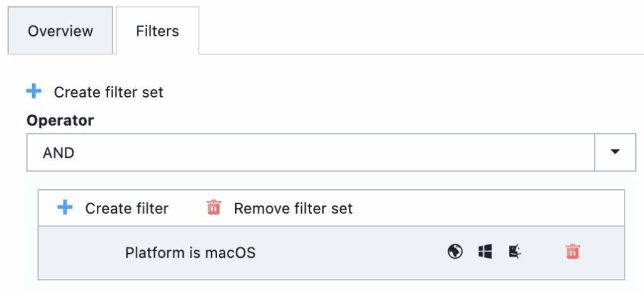Click the plus icon beside Create filter
This screenshot has height=291, width=644.
point(65,207)
